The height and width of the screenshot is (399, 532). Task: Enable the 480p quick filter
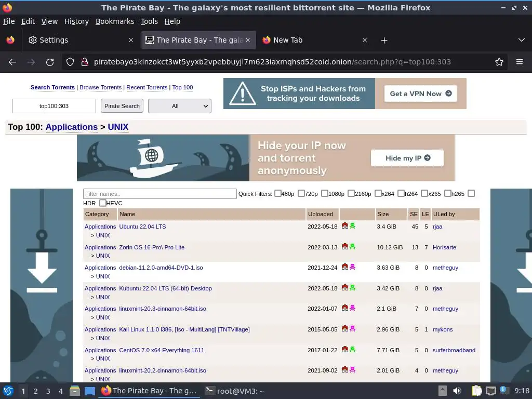point(277,193)
